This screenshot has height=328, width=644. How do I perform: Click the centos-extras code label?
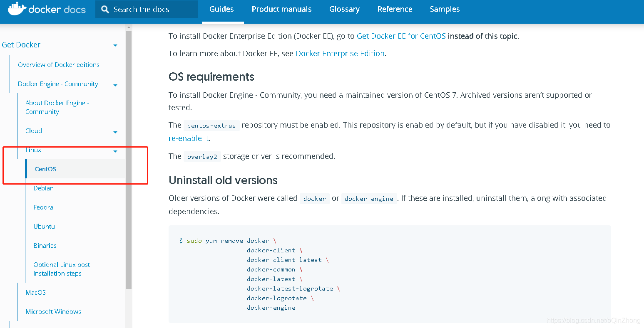[x=211, y=125]
